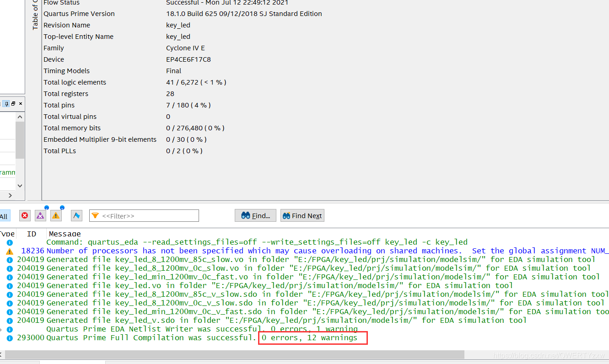Click info icon of key_led_v.sdo row
Image resolution: width=609 pixels, height=364 pixels.
[10, 321]
